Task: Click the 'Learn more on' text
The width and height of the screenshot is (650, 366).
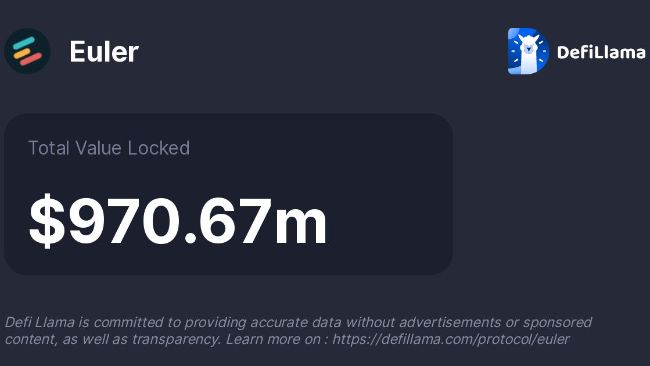Action: pyautogui.click(x=273, y=339)
